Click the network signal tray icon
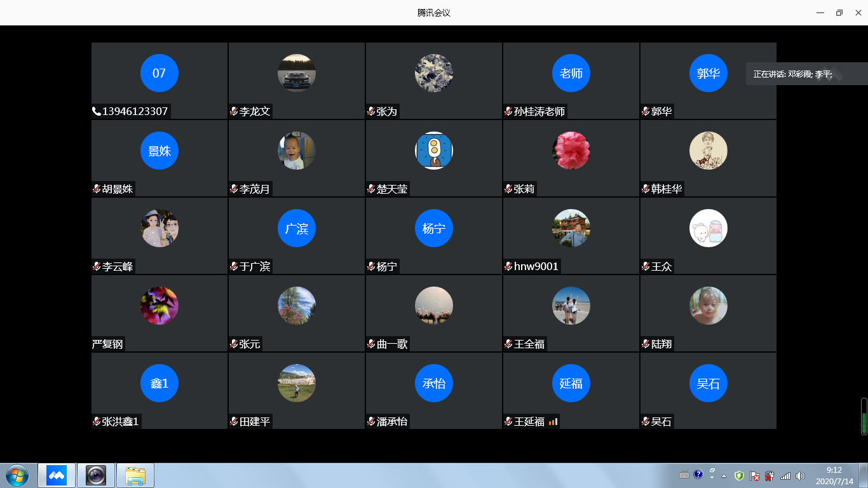Screen dimensions: 868x488 (x=785, y=475)
